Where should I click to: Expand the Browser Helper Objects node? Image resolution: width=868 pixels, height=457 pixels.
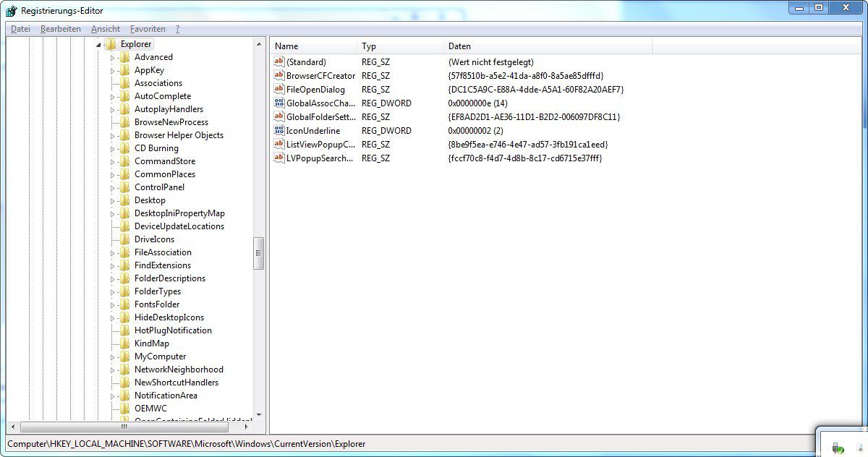111,134
